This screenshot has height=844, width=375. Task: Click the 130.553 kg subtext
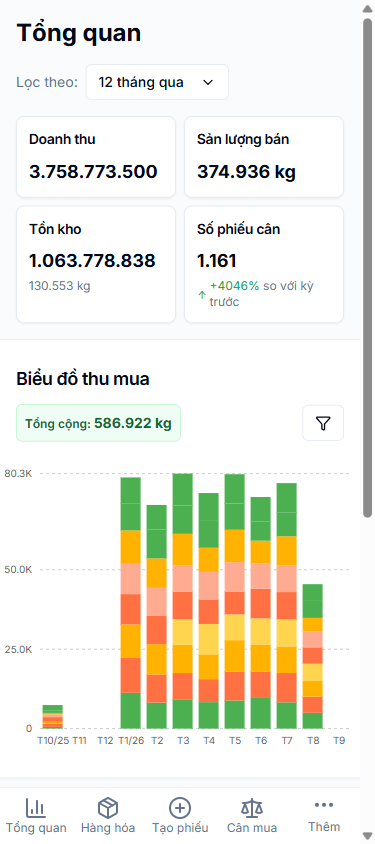60,286
